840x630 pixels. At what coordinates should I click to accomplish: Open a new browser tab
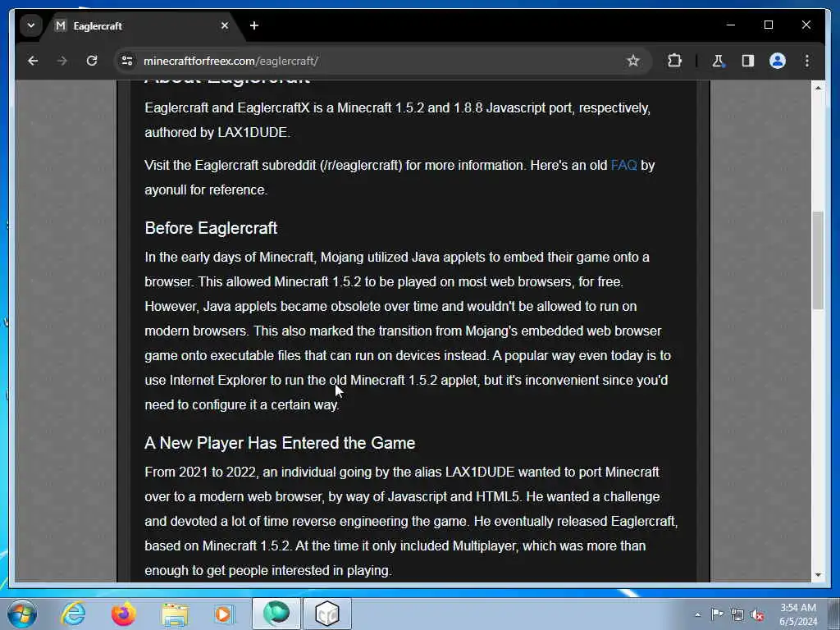pos(254,25)
